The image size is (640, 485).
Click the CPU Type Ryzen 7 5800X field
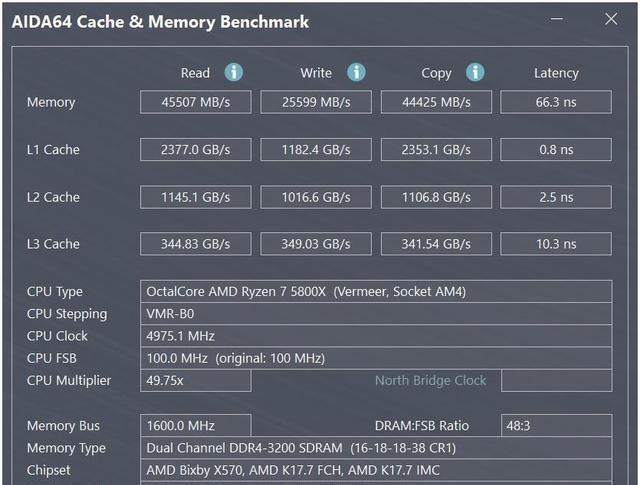tap(376, 291)
